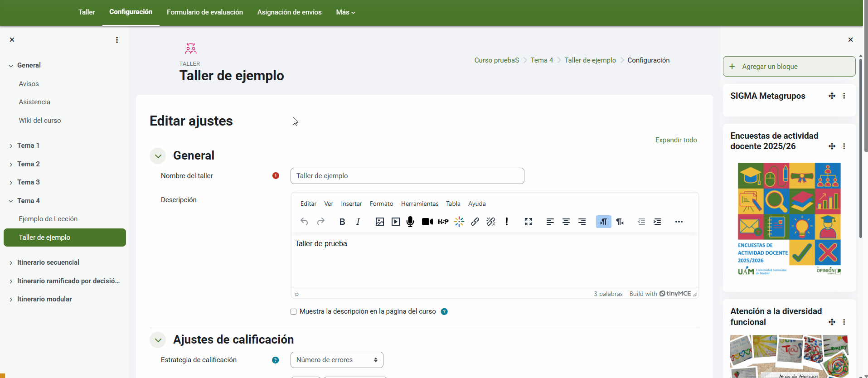Expand Itinerario modular section

point(11,300)
